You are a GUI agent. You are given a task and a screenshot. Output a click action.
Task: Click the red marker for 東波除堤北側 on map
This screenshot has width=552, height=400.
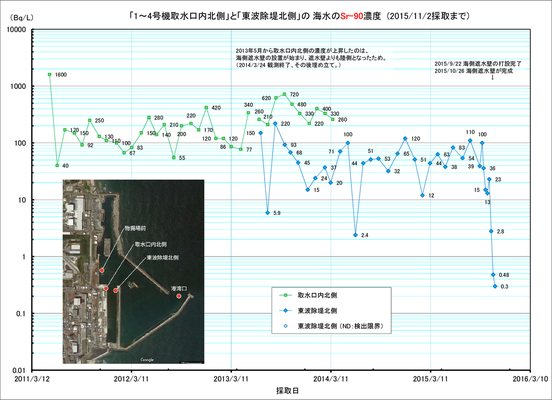[x=115, y=290]
